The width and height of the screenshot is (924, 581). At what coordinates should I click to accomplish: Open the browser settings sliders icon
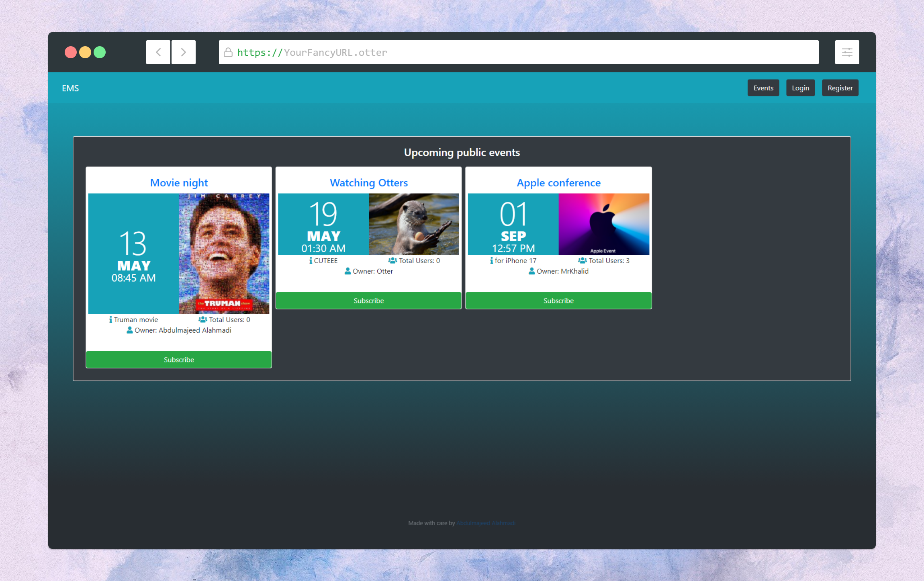coord(847,52)
